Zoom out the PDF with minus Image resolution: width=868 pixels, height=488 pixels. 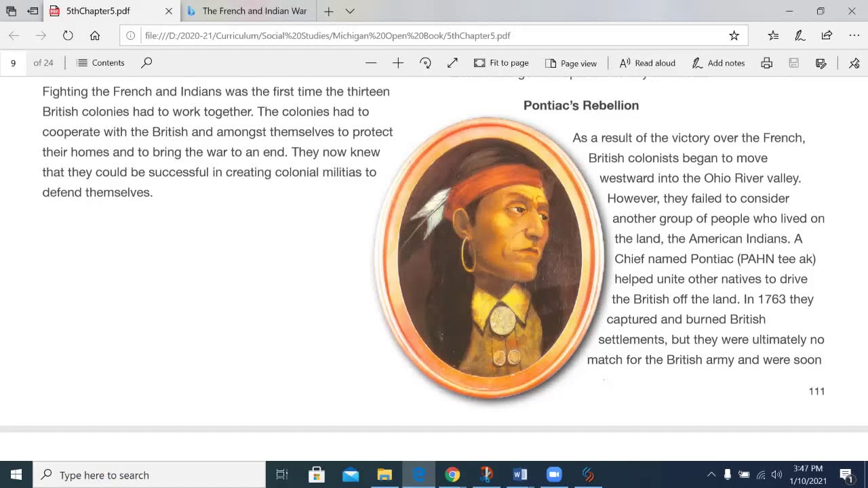click(371, 62)
